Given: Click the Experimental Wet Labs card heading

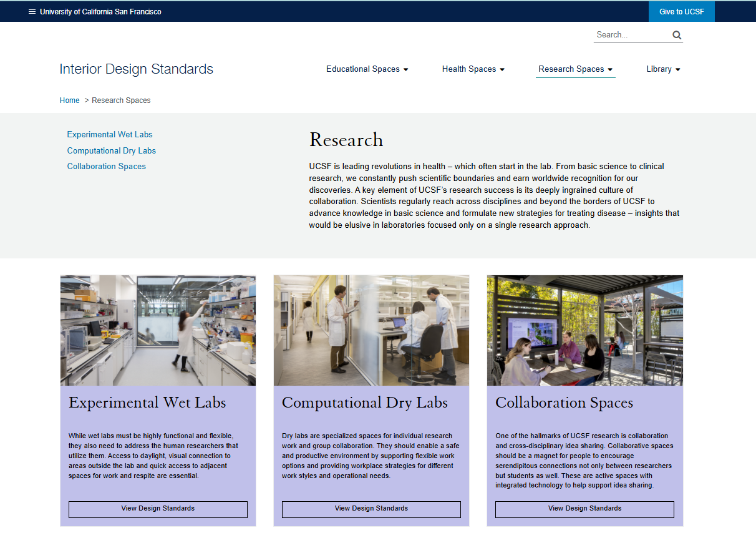Looking at the screenshot, I should [147, 403].
